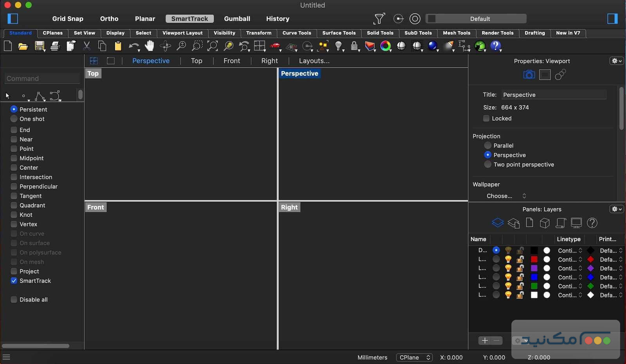Click the Layers icon in Panels

pos(497,223)
